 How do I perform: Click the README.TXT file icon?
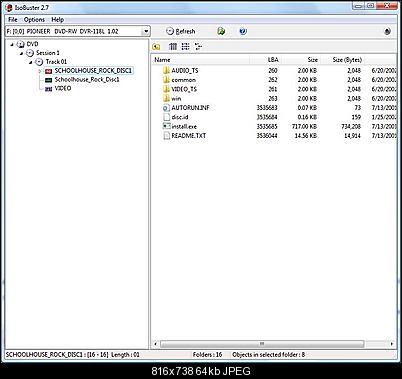166,136
